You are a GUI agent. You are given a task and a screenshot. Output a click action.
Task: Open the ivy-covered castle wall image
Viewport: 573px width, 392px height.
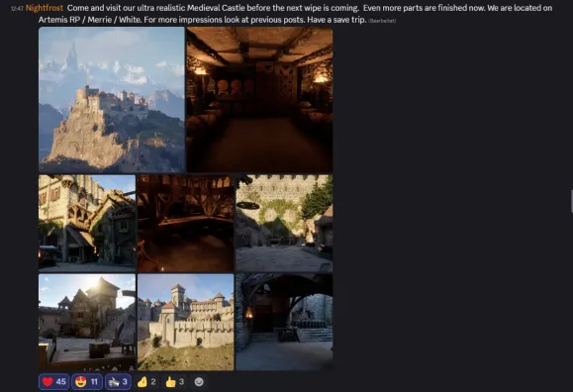(x=284, y=223)
